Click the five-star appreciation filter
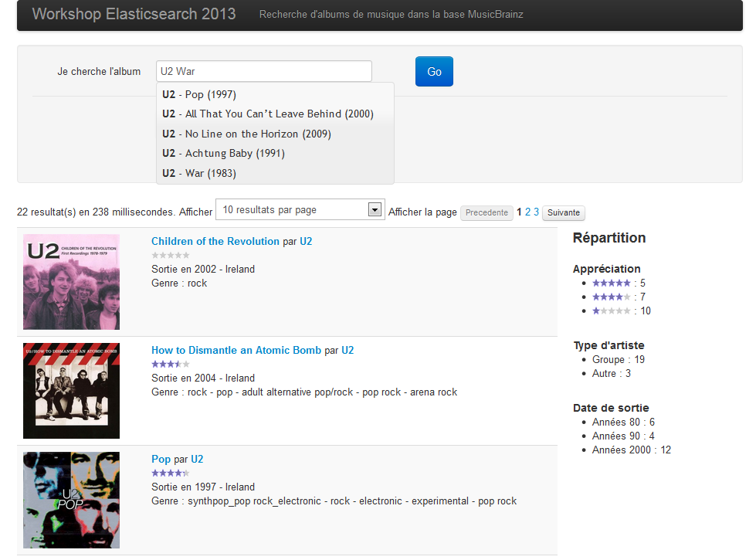Viewport: 756px width, 560px height. point(611,283)
